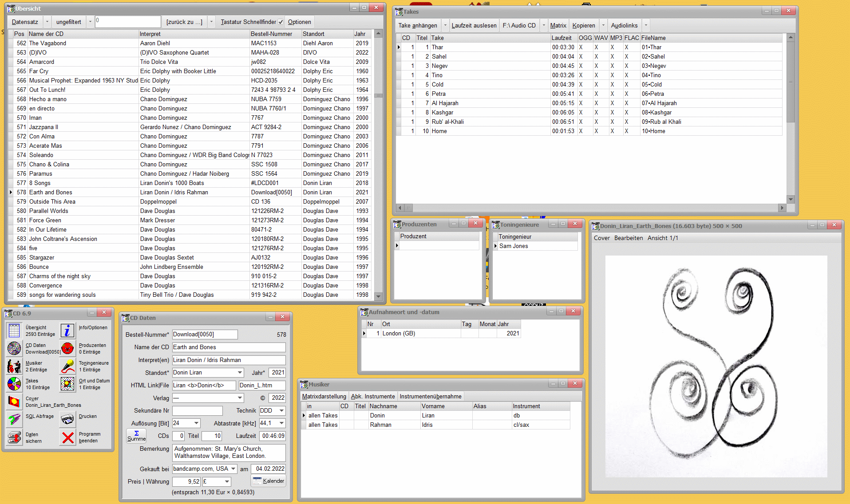Click the Takes horizontal scrollbar right arrow
The image size is (850, 504).
tap(782, 208)
